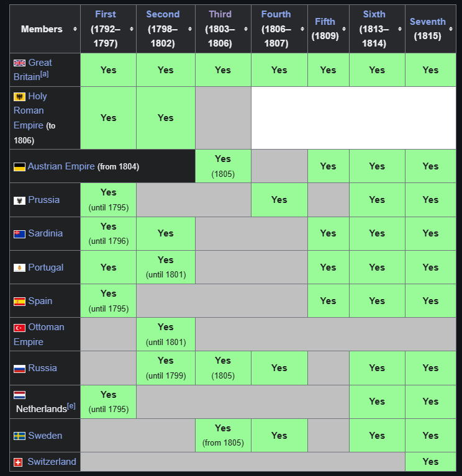Image resolution: width=462 pixels, height=476 pixels.
Task: Open the Russia link
Action: point(42,368)
